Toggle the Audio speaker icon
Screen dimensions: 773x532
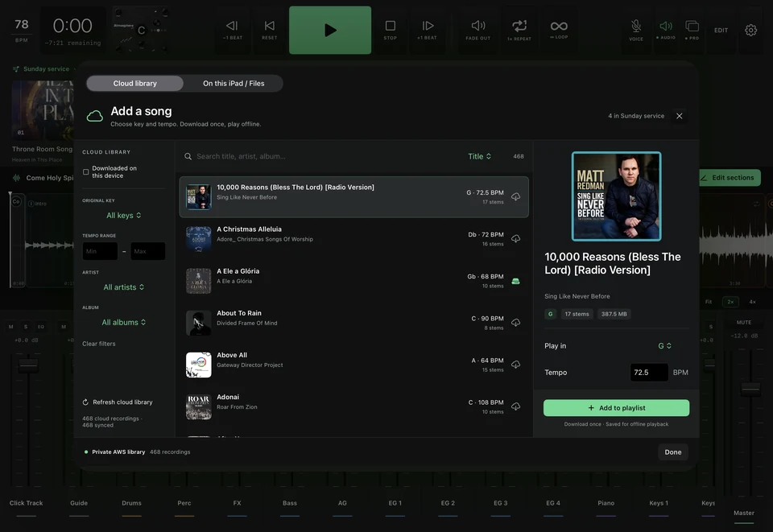666,30
